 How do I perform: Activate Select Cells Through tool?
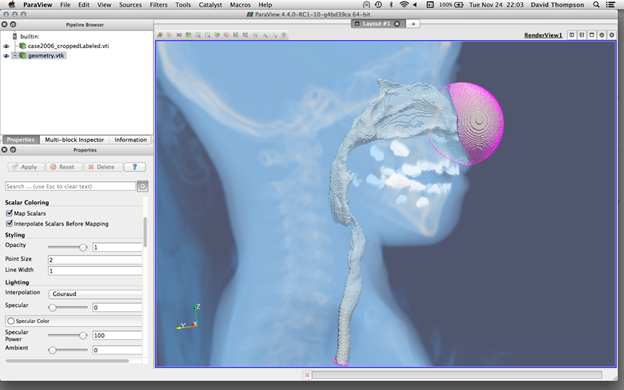click(217, 35)
